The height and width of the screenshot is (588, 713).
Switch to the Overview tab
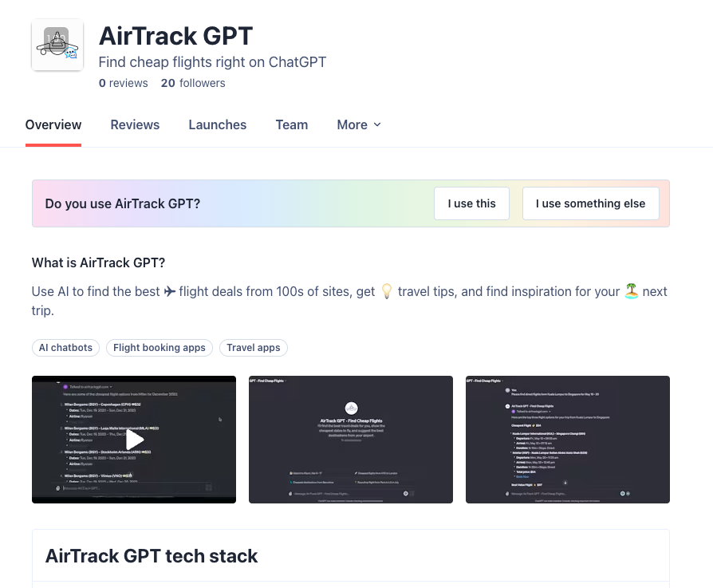pyautogui.click(x=53, y=124)
